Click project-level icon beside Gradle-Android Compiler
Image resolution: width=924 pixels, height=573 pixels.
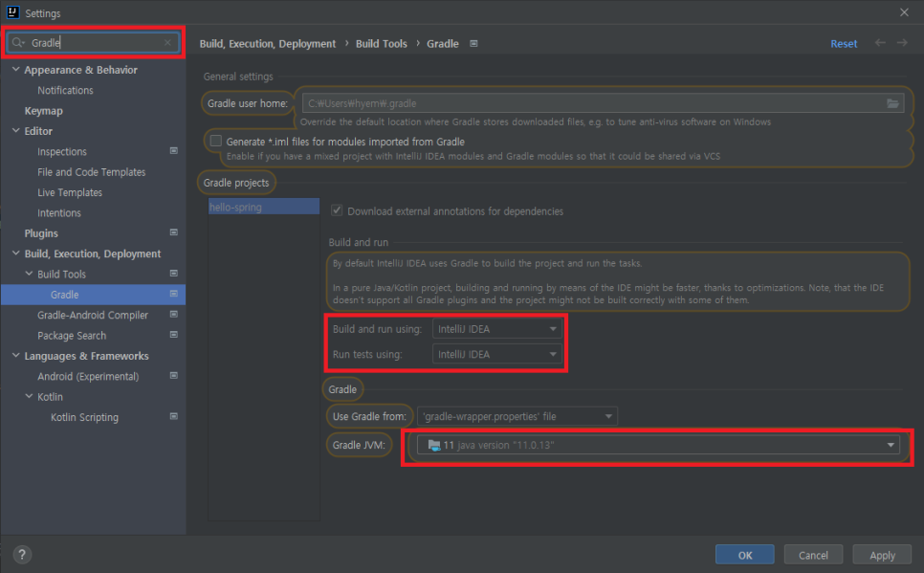pos(174,314)
